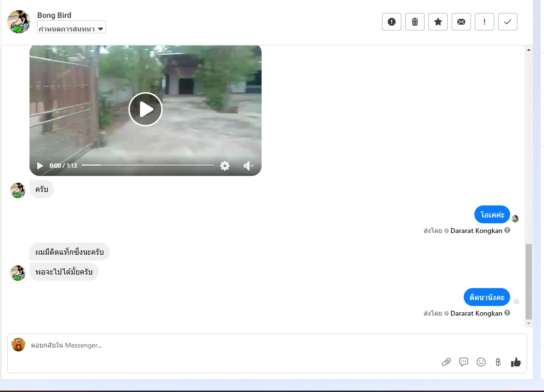Open Bong Bird's profile name in header

(54, 15)
